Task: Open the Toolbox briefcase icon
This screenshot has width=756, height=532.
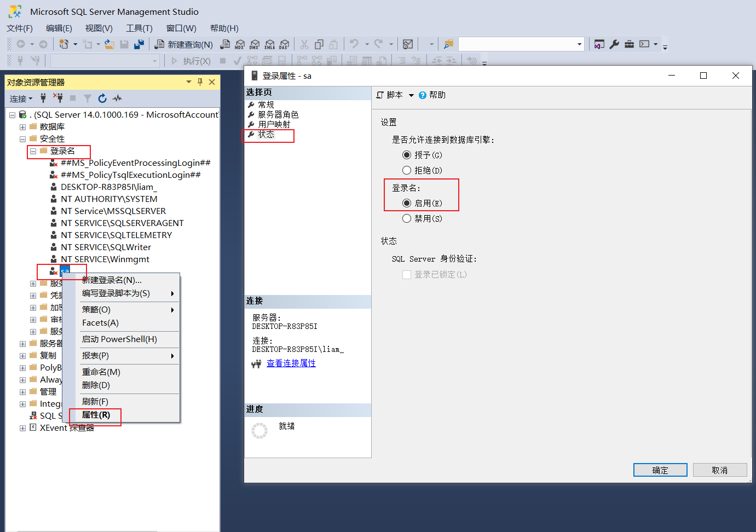Action: pos(629,44)
